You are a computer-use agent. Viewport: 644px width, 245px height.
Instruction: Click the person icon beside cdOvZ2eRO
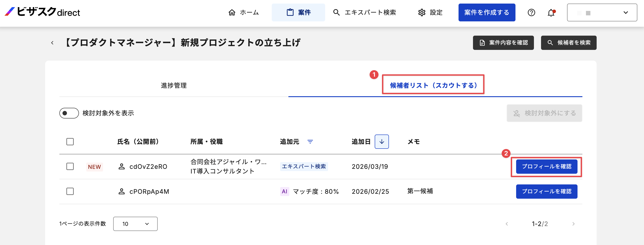pos(121,166)
